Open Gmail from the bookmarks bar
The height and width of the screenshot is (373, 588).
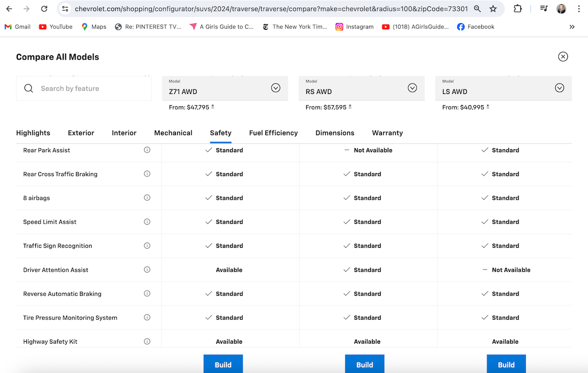[17, 27]
